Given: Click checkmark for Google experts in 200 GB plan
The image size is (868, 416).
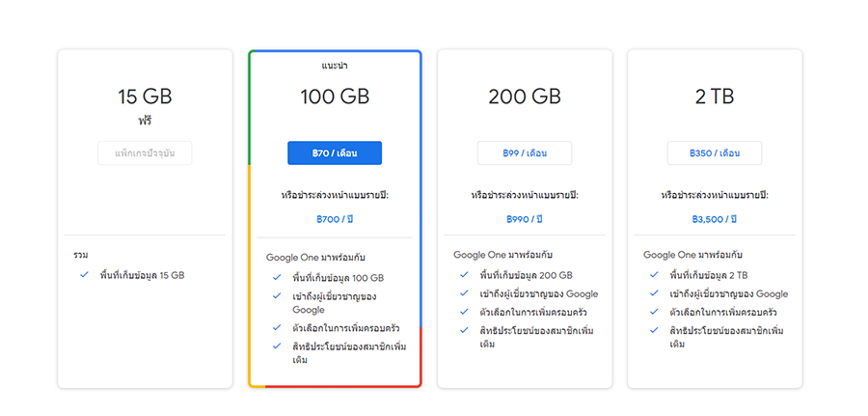Looking at the screenshot, I should click(465, 293).
